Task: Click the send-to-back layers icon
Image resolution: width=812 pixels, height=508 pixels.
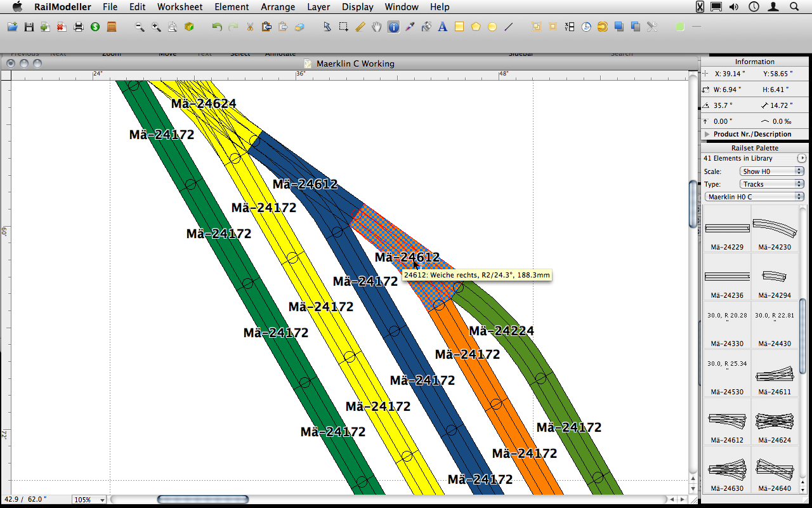Action: (636, 27)
